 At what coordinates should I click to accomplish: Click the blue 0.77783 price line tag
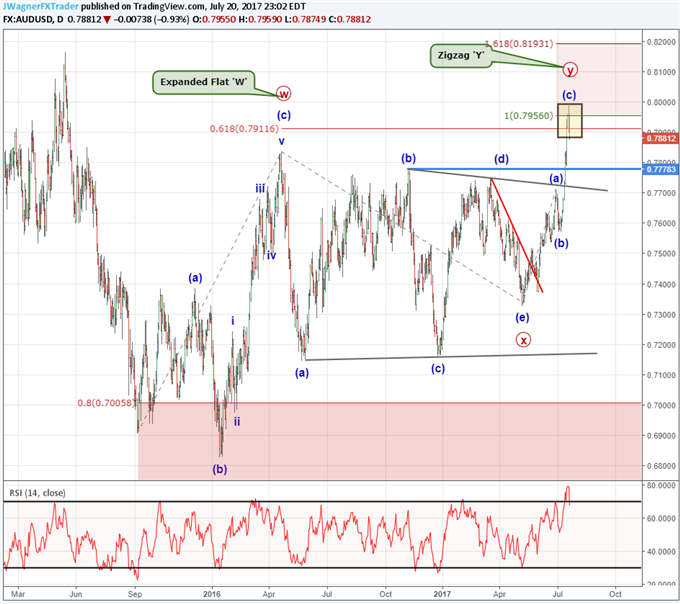coord(659,169)
